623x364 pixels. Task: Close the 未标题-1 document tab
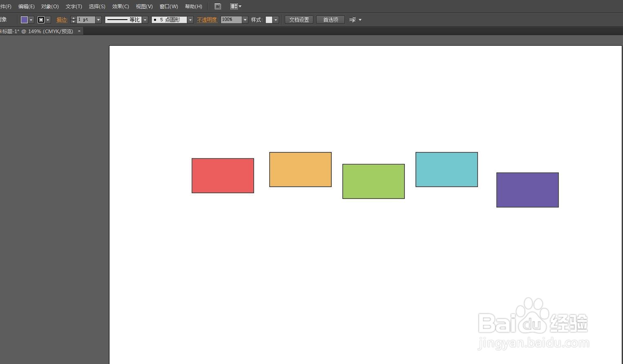(79, 31)
